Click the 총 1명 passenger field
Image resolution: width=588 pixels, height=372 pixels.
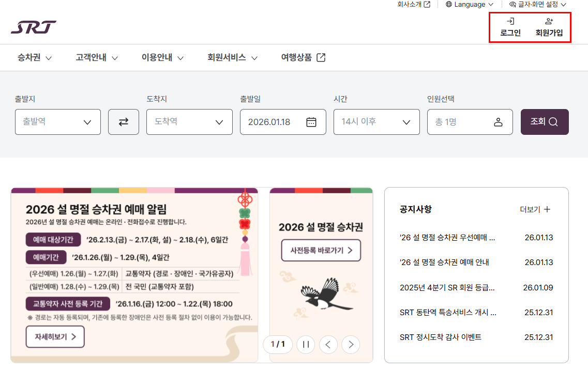coord(470,122)
